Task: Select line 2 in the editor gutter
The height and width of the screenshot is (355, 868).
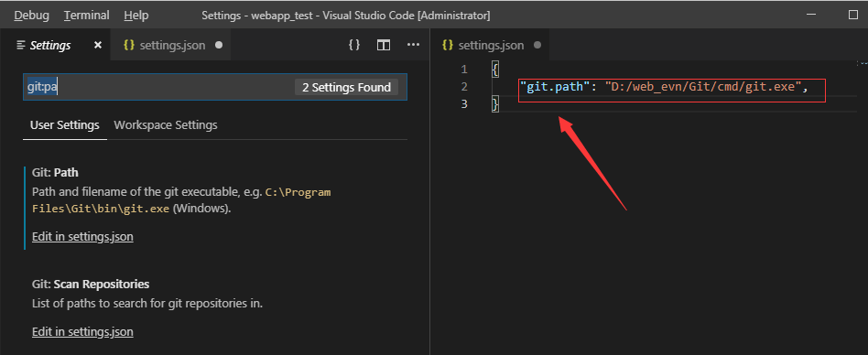Action: click(x=464, y=87)
